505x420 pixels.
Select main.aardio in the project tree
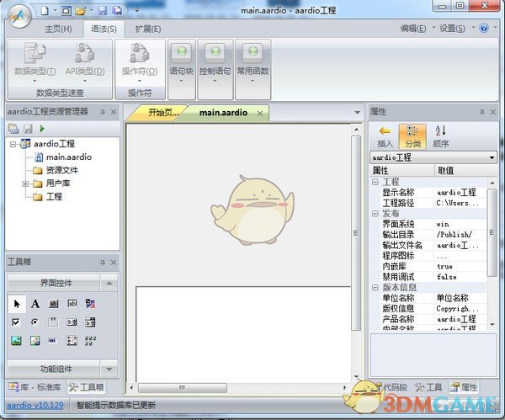coord(69,157)
